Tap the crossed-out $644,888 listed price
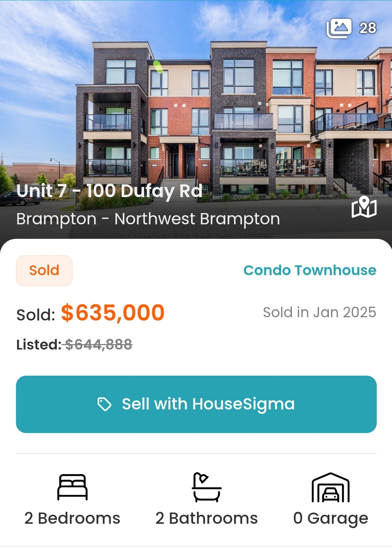392x547 pixels. [x=99, y=344]
